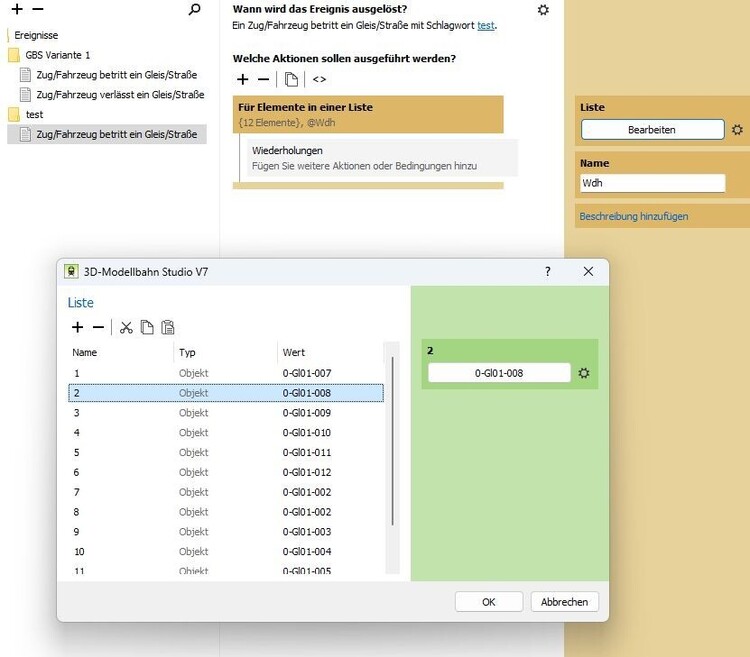Image resolution: width=750 pixels, height=657 pixels.
Task: Open event search magnifier
Action: (x=194, y=9)
